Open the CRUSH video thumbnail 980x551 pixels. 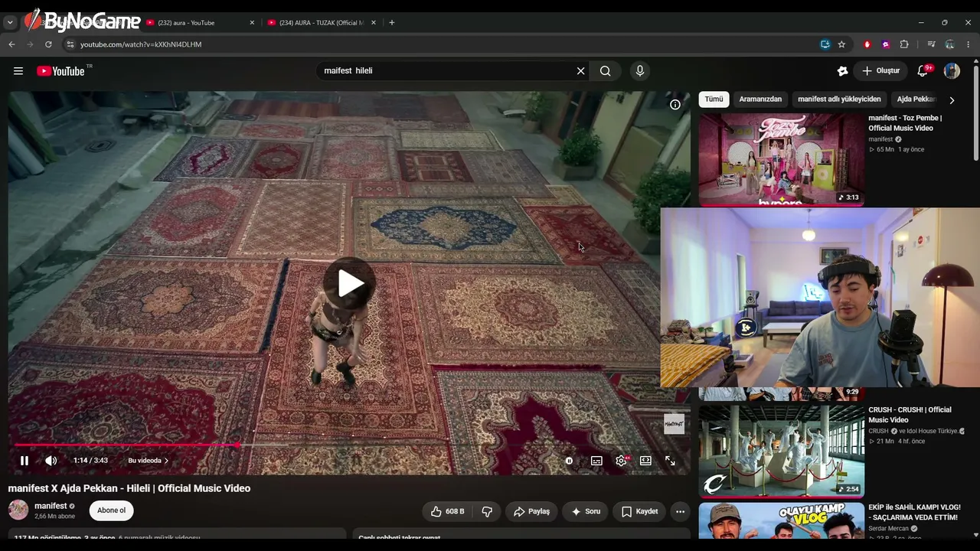pyautogui.click(x=782, y=452)
